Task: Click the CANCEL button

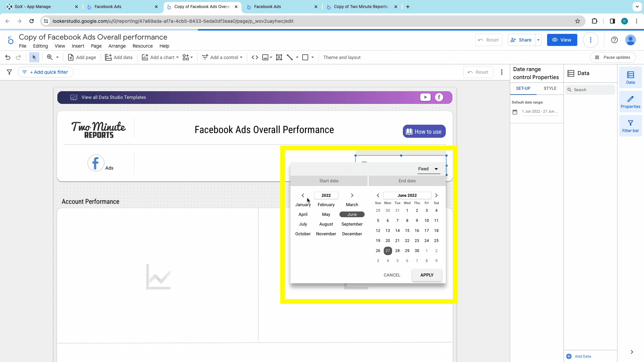Action: [x=392, y=275]
